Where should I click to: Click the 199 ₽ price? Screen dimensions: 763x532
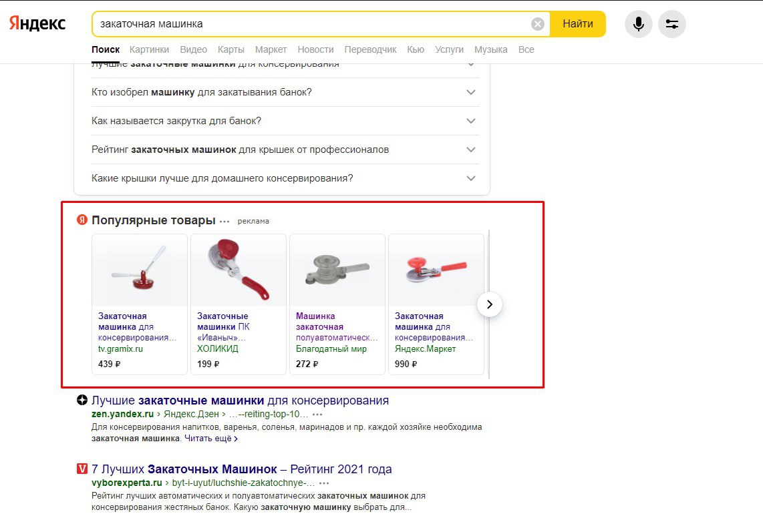coord(208,364)
